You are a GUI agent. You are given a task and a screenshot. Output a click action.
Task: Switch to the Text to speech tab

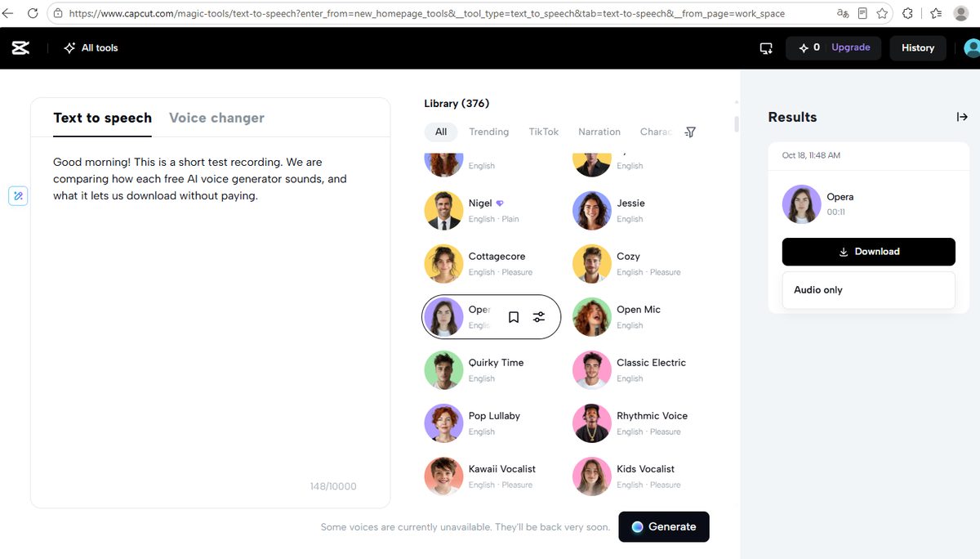102,118
